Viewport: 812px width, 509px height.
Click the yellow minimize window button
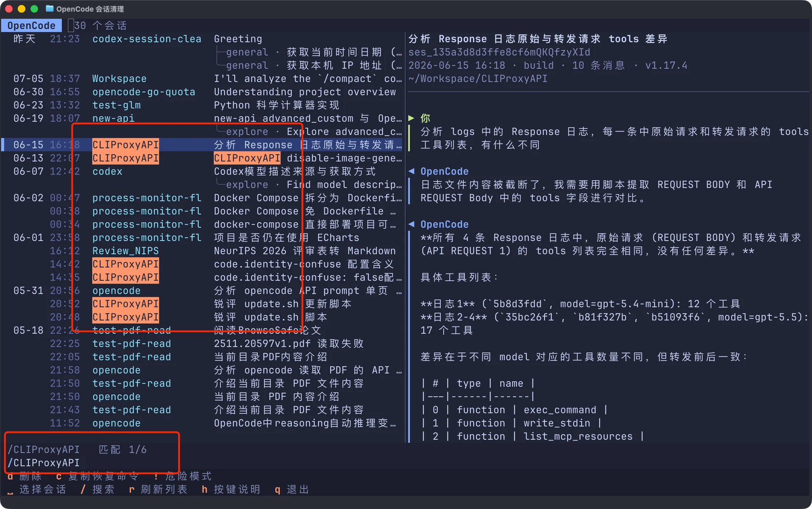tap(22, 8)
